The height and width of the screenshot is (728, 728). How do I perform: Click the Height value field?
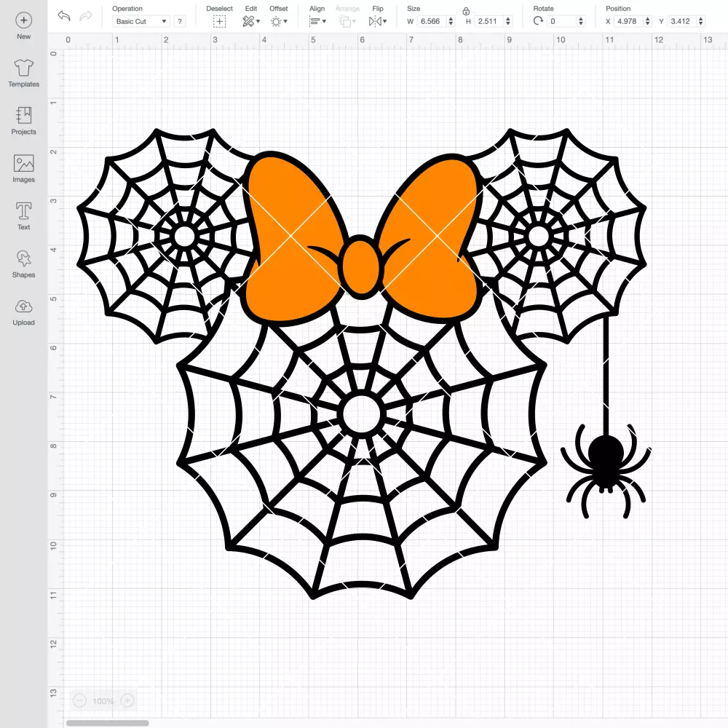point(488,21)
